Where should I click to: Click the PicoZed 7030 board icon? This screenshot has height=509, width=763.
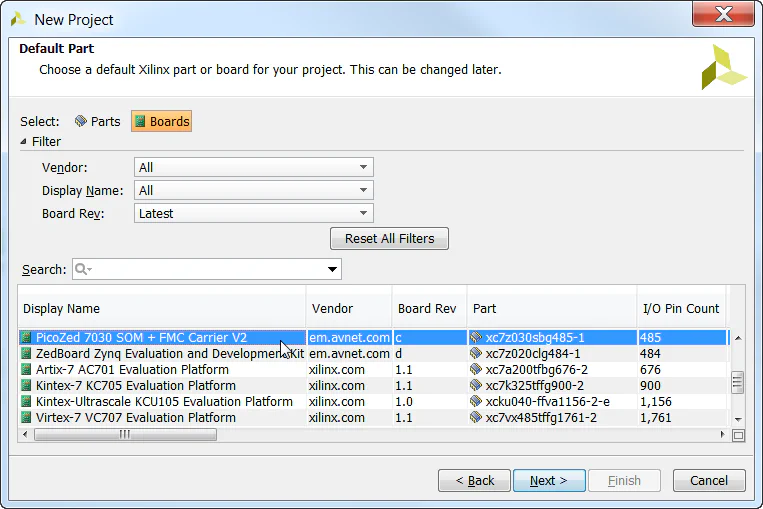pyautogui.click(x=26, y=337)
